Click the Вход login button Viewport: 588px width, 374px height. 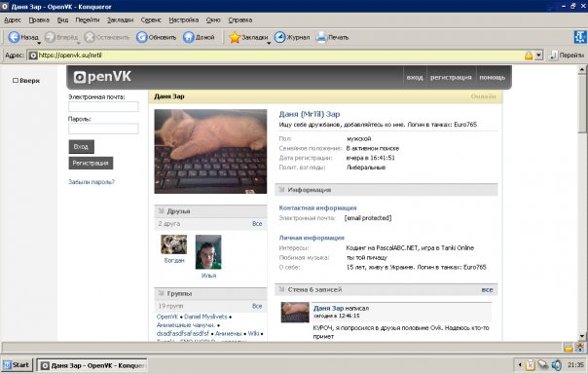(x=81, y=147)
